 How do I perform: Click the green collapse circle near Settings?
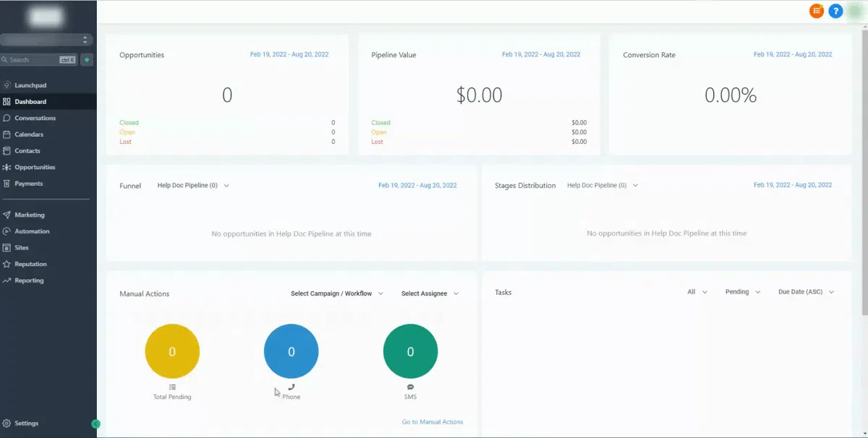tap(95, 424)
